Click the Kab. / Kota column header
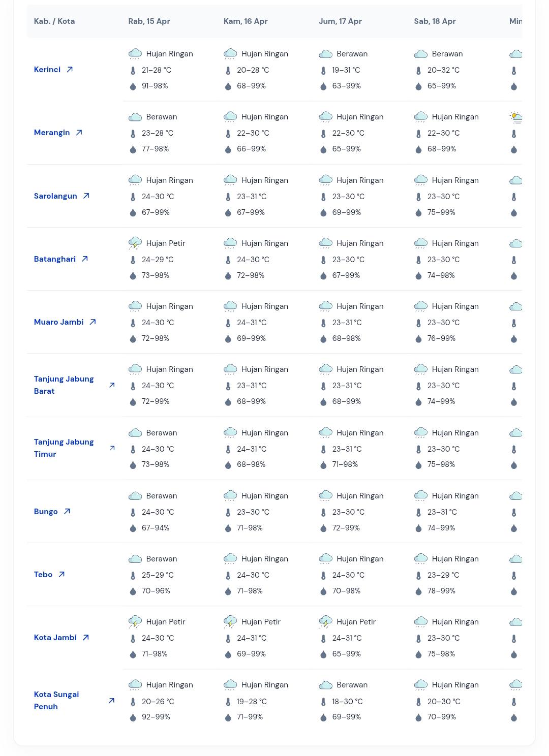Image resolution: width=549 pixels, height=756 pixels. (54, 21)
